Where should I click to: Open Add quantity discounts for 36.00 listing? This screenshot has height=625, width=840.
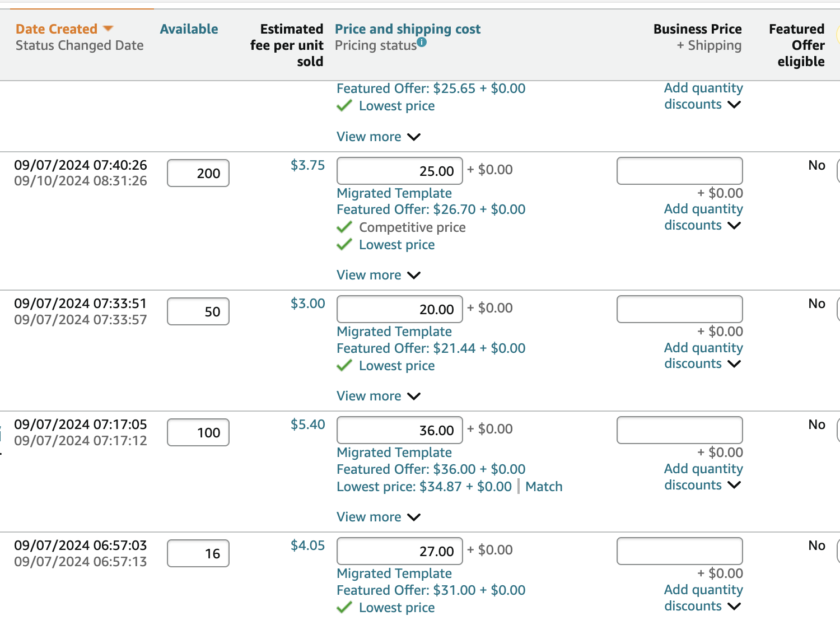coord(703,477)
